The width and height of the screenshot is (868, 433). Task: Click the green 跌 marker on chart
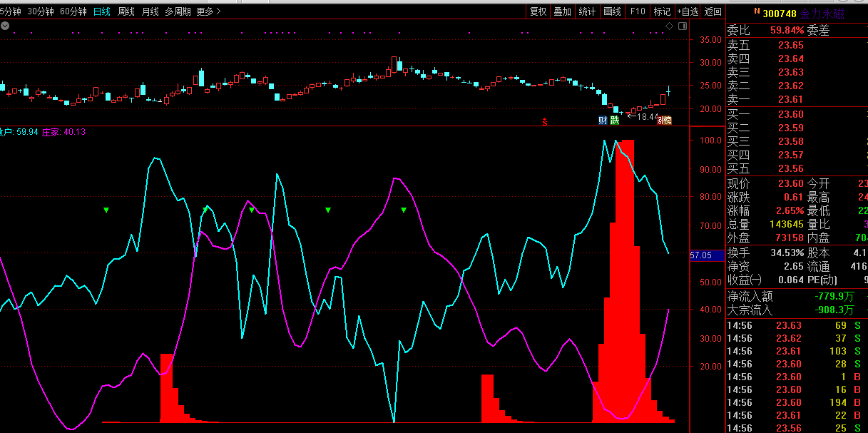pos(614,120)
